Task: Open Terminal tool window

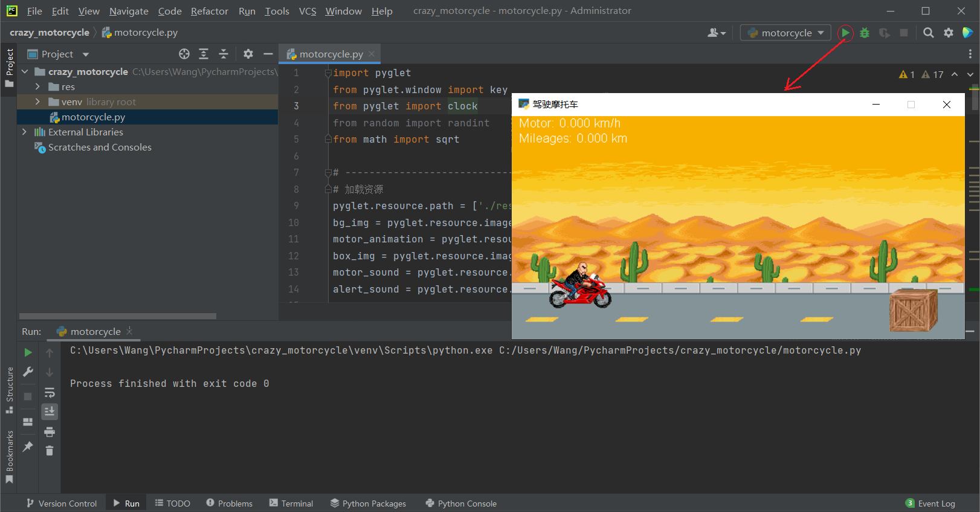Action: pos(291,504)
